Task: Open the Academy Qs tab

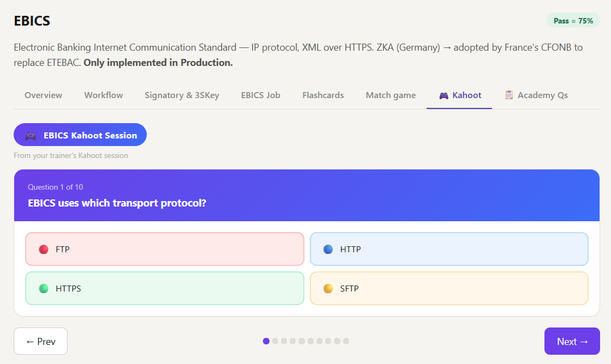Action: (537, 95)
